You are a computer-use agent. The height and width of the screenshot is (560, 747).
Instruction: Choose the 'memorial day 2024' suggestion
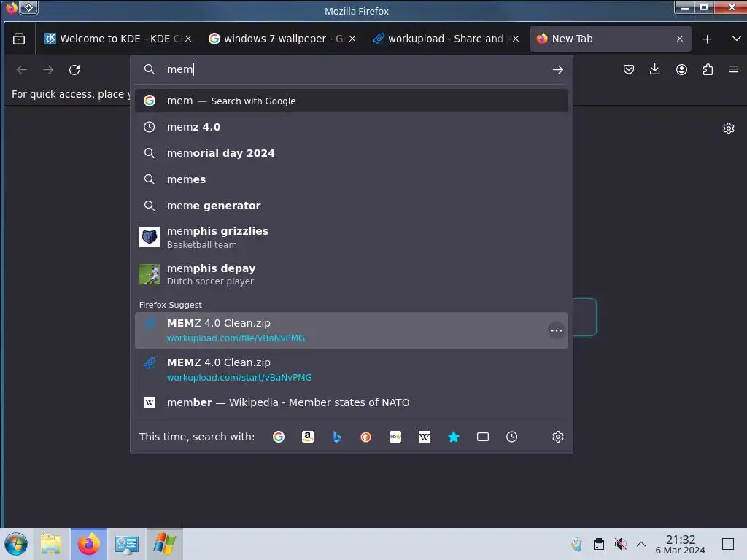pyautogui.click(x=352, y=153)
